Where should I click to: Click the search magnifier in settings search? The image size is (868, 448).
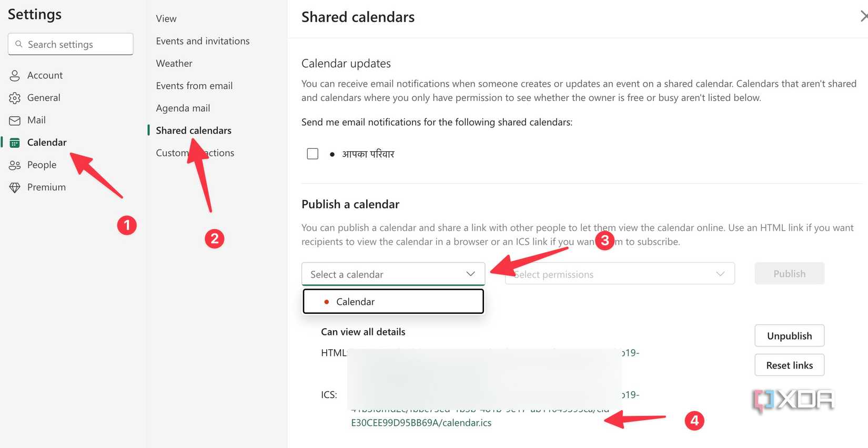pos(18,44)
